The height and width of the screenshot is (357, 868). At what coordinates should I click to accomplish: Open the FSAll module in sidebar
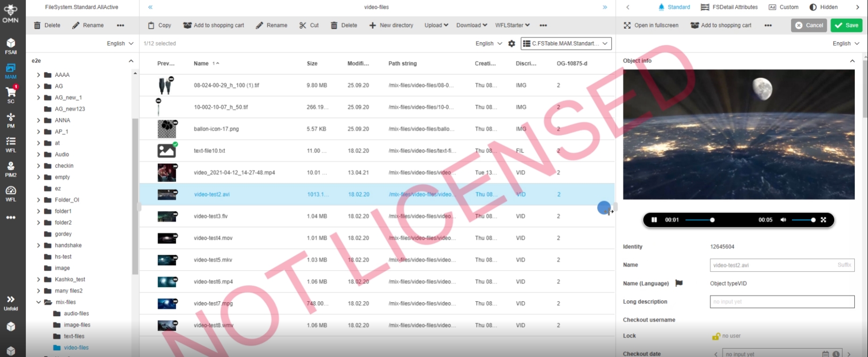coord(11,46)
